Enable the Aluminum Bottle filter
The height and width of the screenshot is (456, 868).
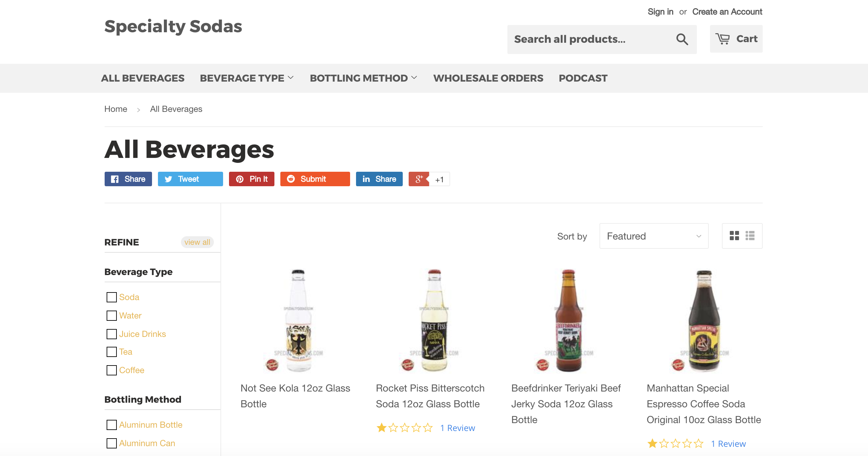coord(112,425)
